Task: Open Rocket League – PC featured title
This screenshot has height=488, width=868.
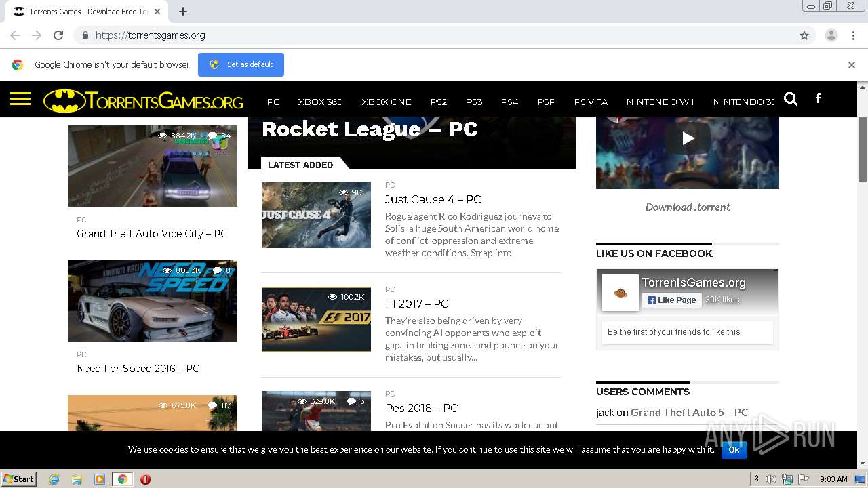Action: 370,129
